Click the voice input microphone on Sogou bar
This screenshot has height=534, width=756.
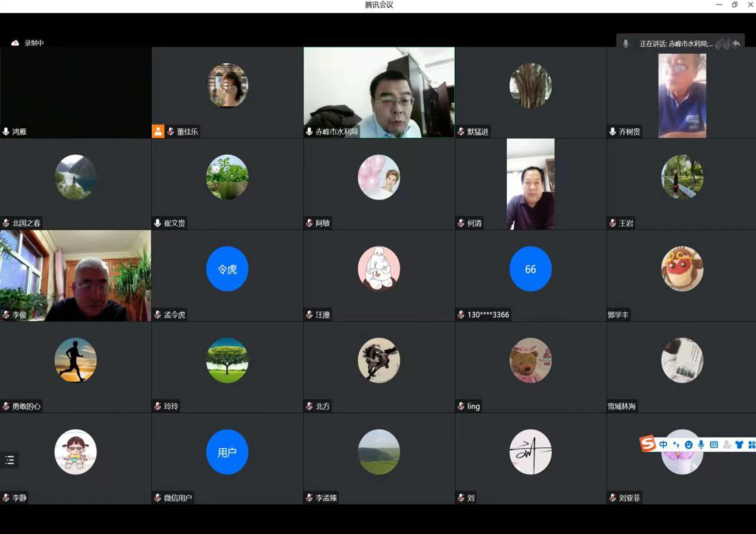click(x=701, y=445)
